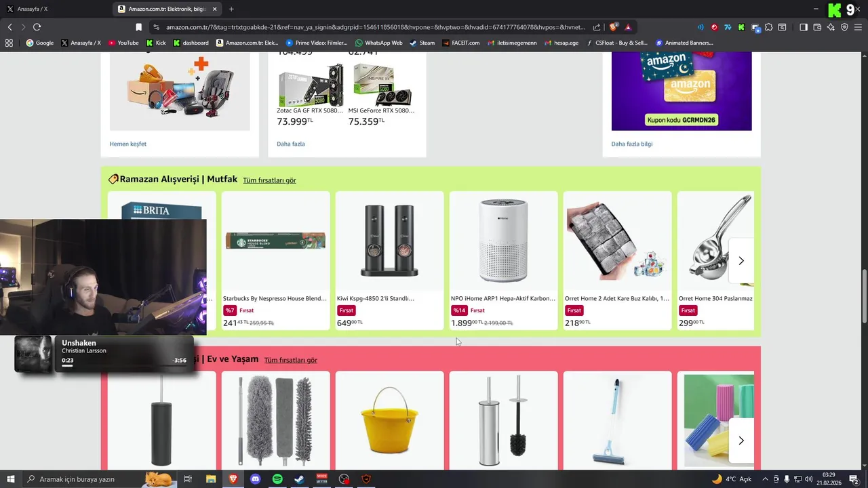Open notification center icon in taskbar
This screenshot has height=488, width=868.
[x=854, y=479]
